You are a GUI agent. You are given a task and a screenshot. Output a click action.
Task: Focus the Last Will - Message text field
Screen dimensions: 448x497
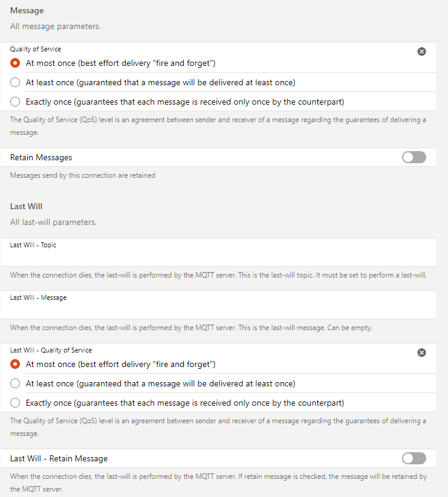pos(222,310)
